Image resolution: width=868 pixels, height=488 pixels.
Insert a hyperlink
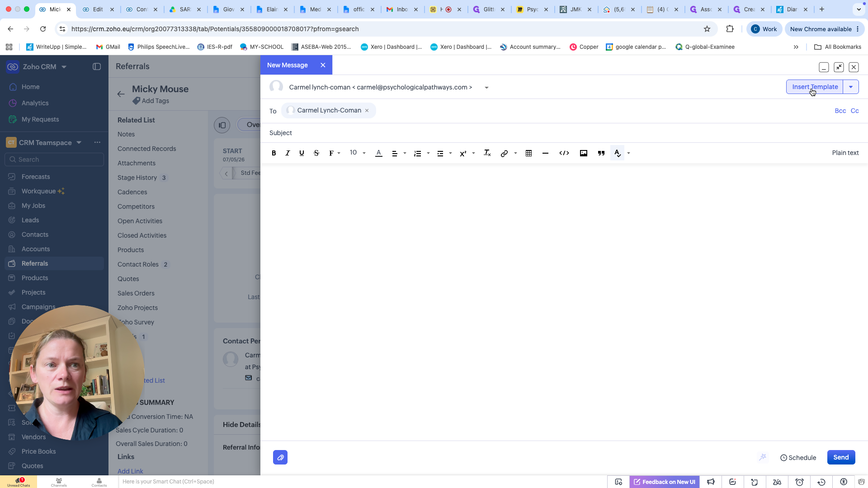pos(504,153)
